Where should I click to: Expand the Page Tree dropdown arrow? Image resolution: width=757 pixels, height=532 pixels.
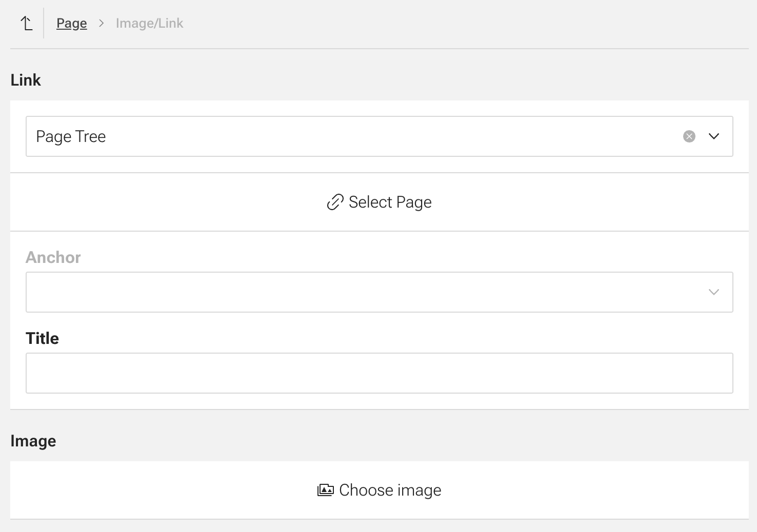714,136
